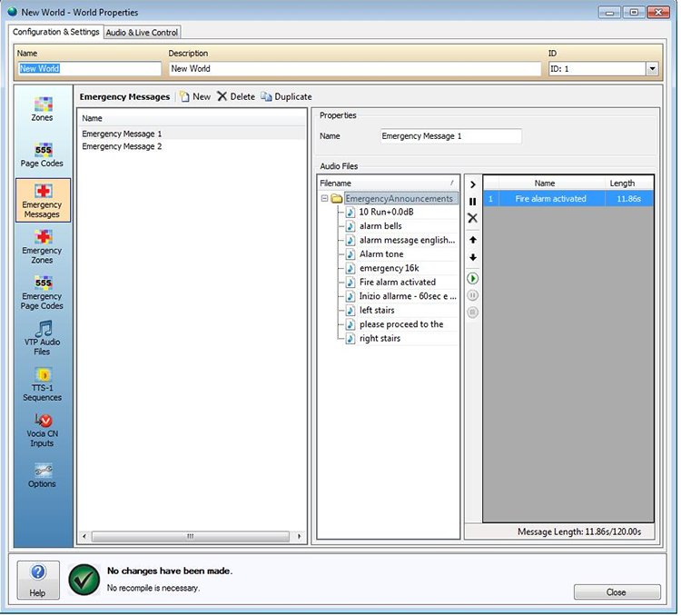Click the Help button icon
The width and height of the screenshot is (681, 616).
click(x=38, y=581)
